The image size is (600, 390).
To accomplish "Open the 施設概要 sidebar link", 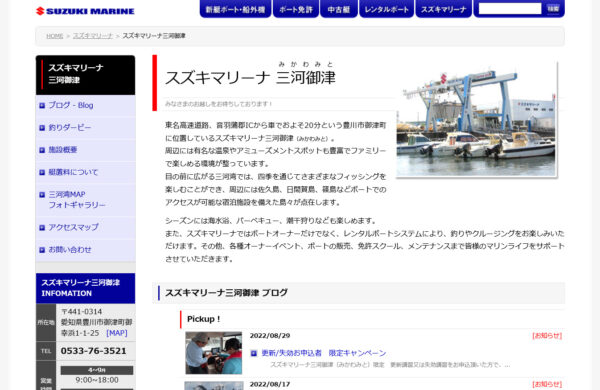I will coord(63,150).
